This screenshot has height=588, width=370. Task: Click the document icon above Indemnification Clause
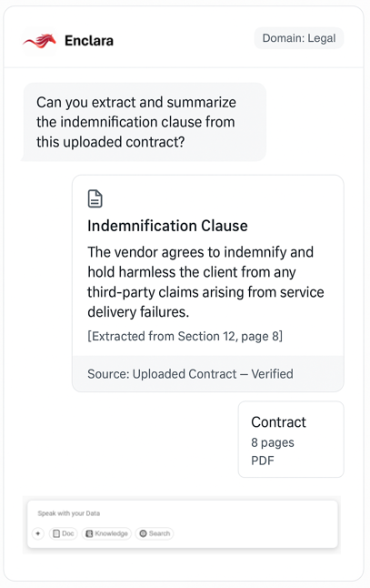point(95,198)
